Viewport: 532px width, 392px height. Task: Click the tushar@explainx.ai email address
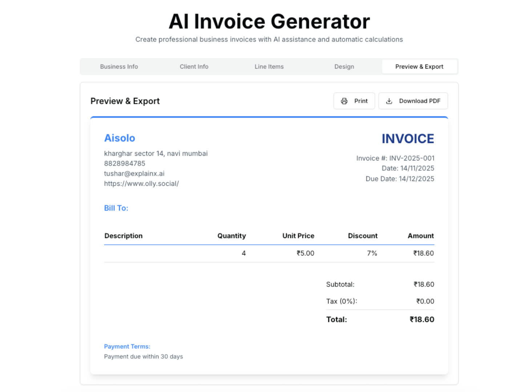134,173
